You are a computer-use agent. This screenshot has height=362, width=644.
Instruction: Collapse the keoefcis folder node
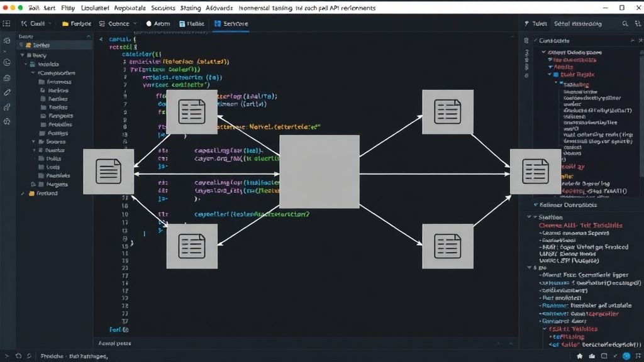tap(26, 64)
